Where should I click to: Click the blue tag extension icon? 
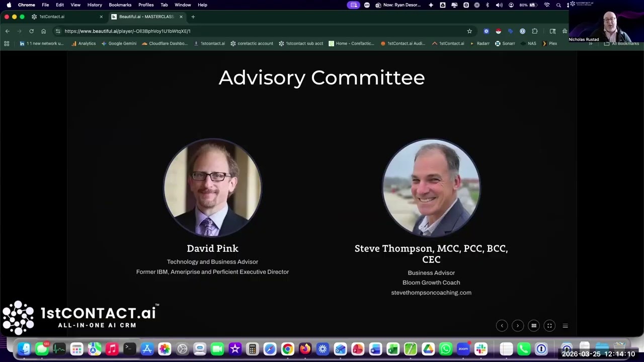(510, 31)
